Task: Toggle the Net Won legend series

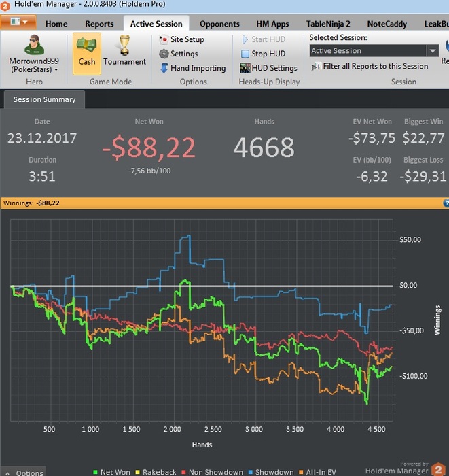Action: click(x=111, y=472)
